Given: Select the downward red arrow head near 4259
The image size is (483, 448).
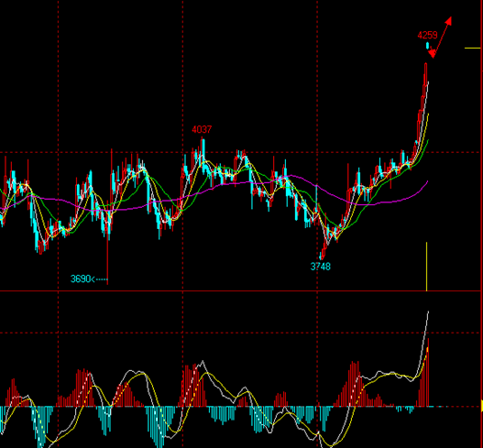Looking at the screenshot, I should pyautogui.click(x=432, y=54).
